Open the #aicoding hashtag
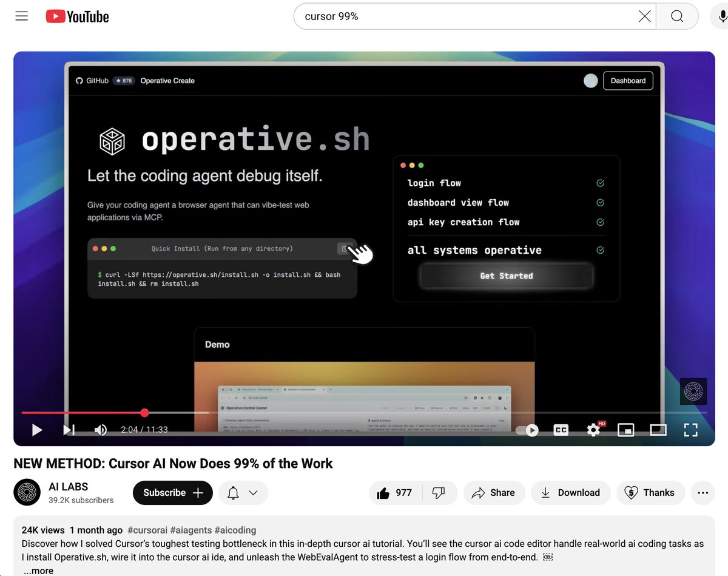728x576 pixels. (x=236, y=530)
